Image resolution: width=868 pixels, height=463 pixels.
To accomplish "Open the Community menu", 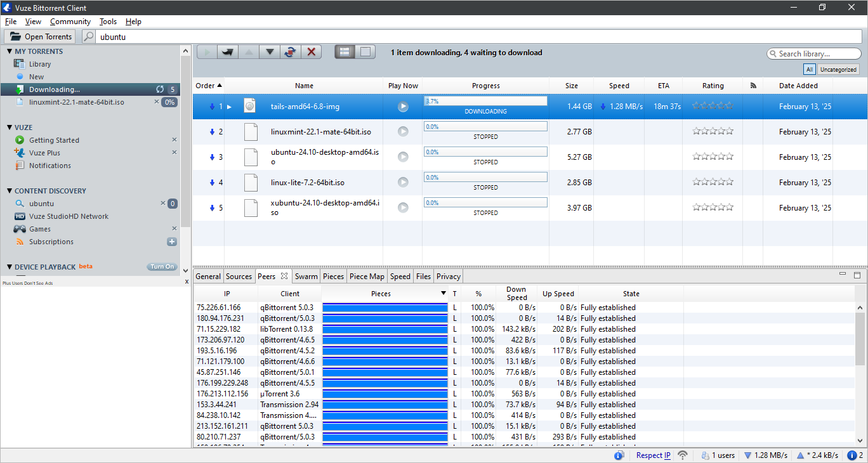I will coord(70,22).
